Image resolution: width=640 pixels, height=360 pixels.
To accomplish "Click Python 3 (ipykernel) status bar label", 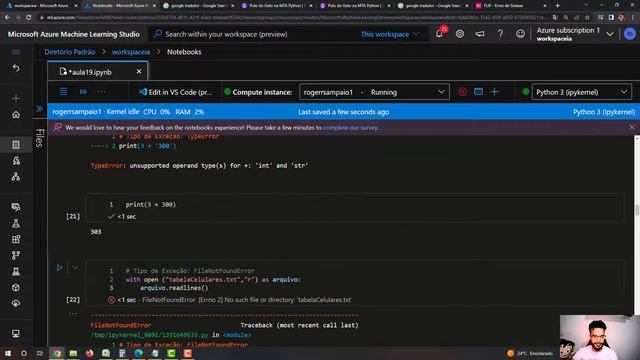I will click(x=604, y=112).
